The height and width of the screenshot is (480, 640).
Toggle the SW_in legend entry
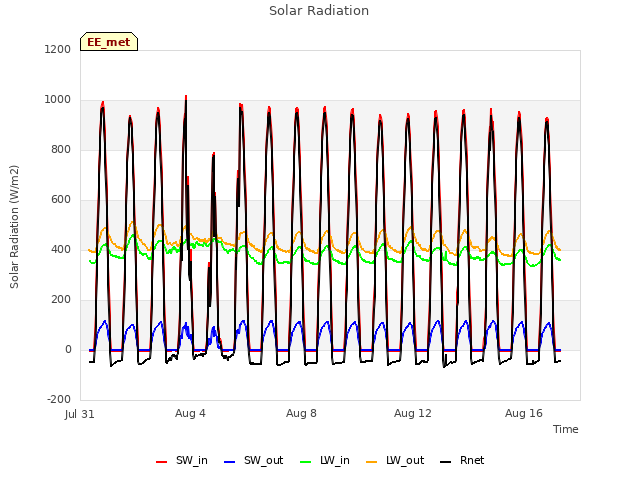(182, 460)
